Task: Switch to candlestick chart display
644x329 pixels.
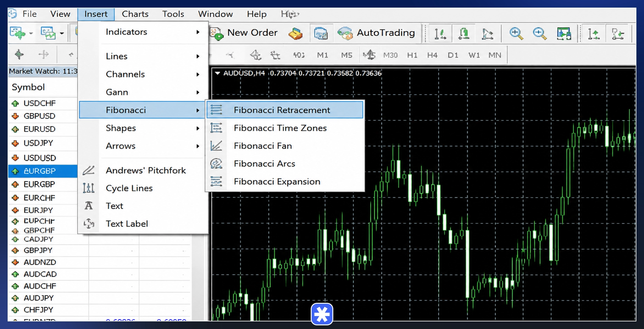Action: point(463,34)
